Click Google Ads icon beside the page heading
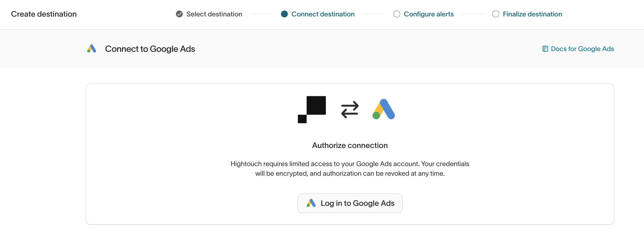Screen dimensions: 644x242 [x=92, y=49]
